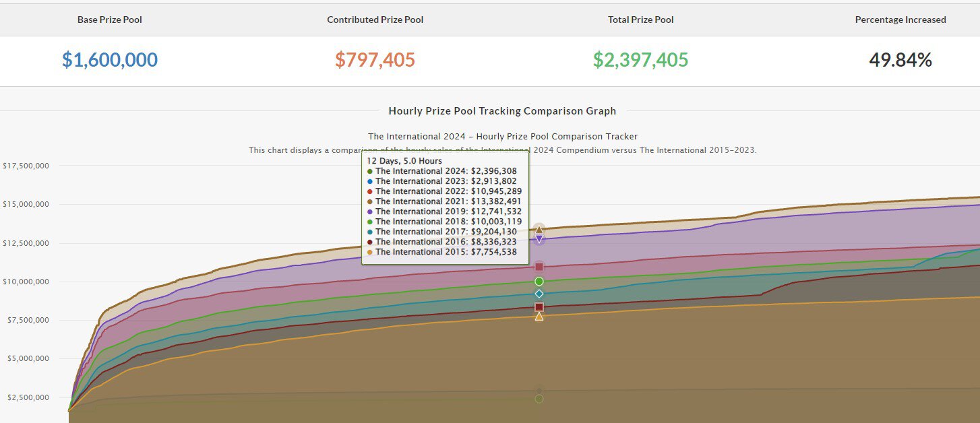
Task: Select the 2015 orange triangle data marker
Action: click(539, 316)
